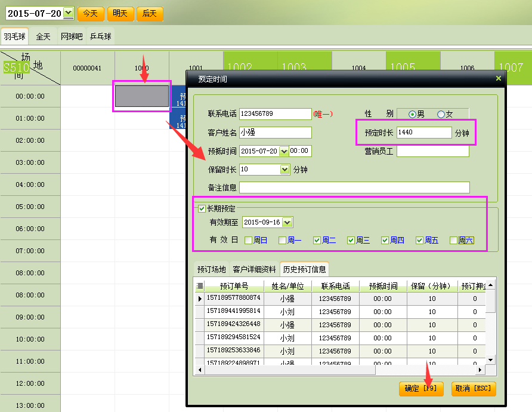
Task: Uncheck the 周三 checkbox
Action: pos(351,241)
